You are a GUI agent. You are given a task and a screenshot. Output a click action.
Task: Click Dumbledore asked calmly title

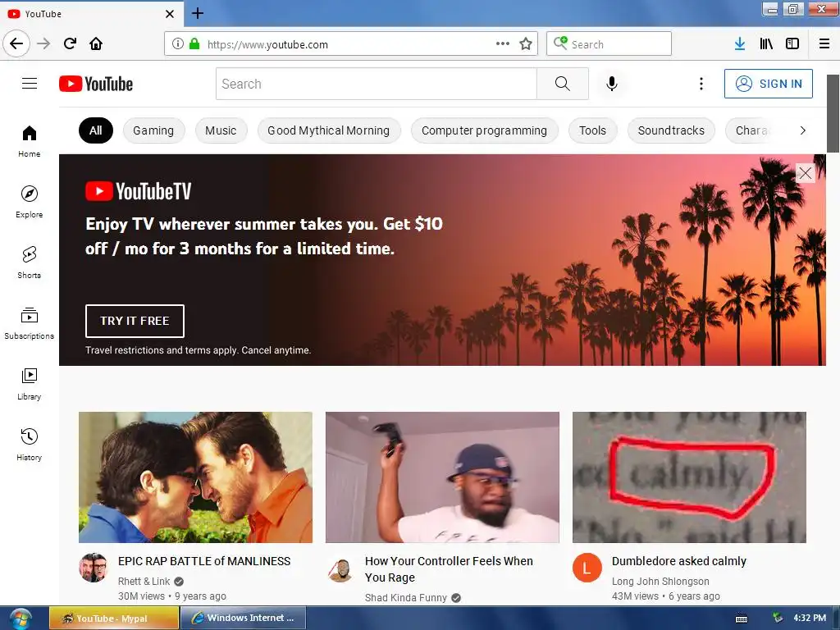(x=678, y=561)
